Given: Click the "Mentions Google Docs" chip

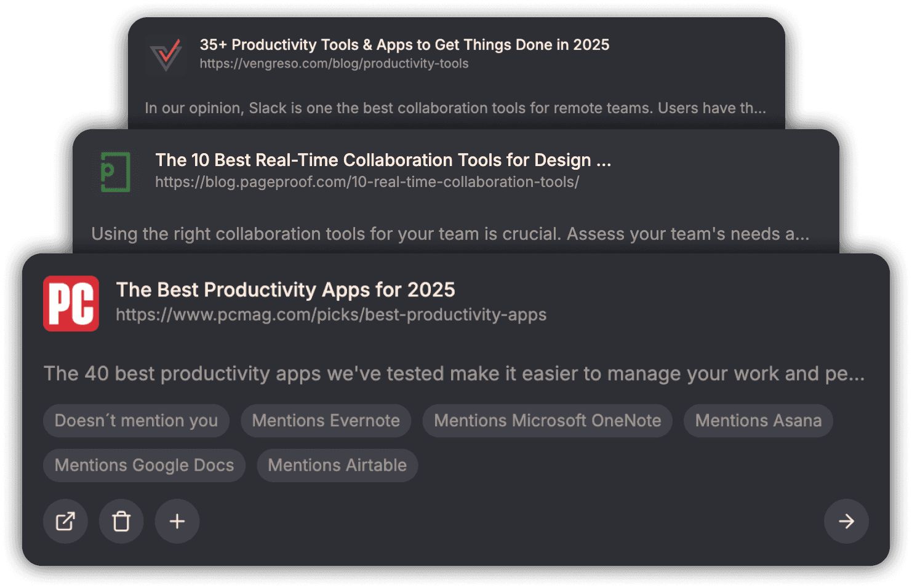Looking at the screenshot, I should click(144, 465).
